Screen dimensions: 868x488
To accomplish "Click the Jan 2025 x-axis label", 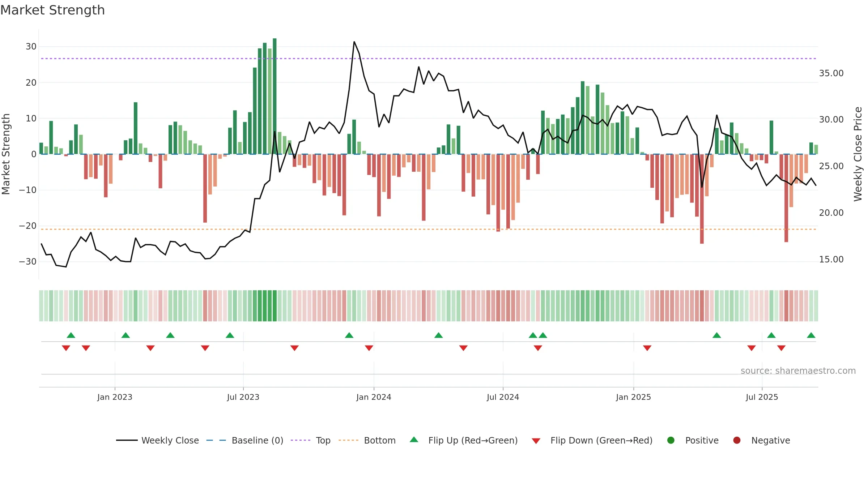I will click(x=633, y=397).
